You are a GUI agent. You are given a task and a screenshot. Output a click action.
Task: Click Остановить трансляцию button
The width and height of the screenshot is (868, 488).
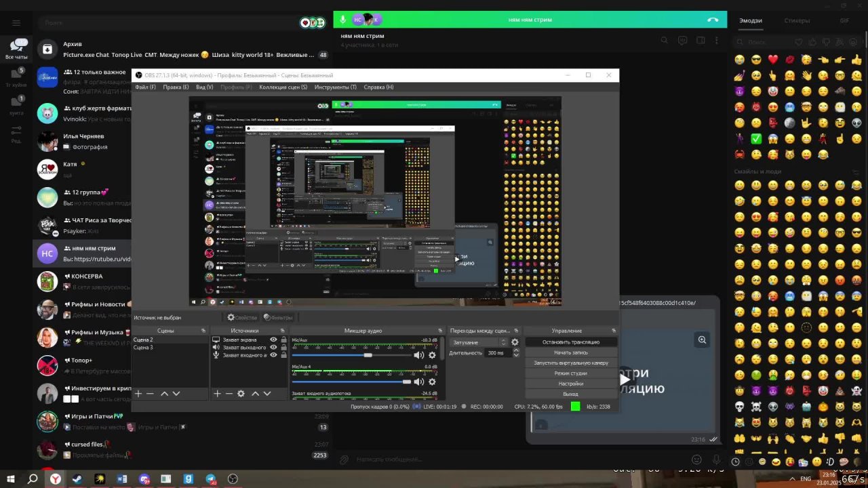(571, 342)
